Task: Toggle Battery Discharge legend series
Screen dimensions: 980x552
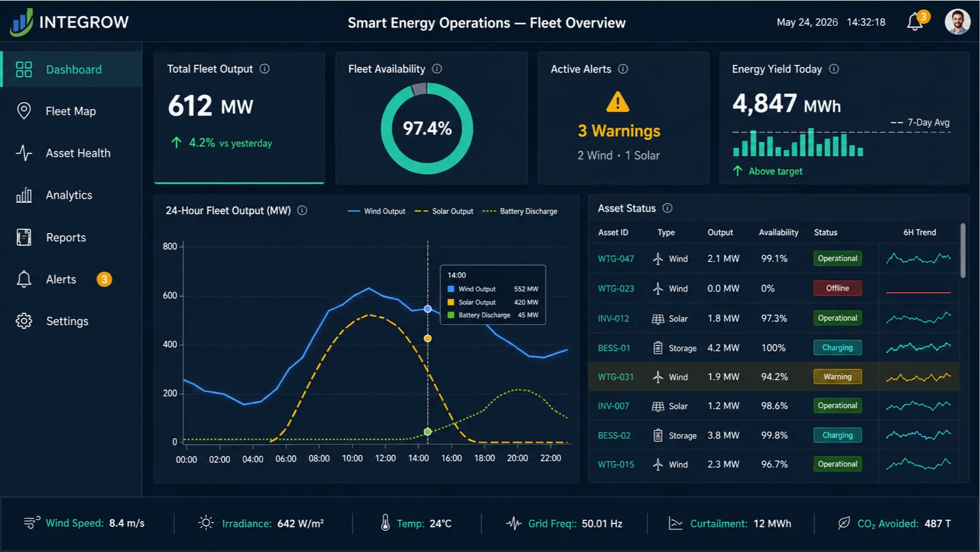Action: tap(520, 211)
